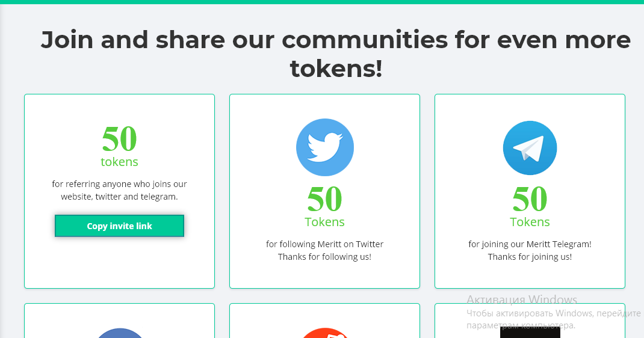This screenshot has height=338, width=644.
Task: Click the "for following Meritt on Twitter" text
Action: [324, 244]
